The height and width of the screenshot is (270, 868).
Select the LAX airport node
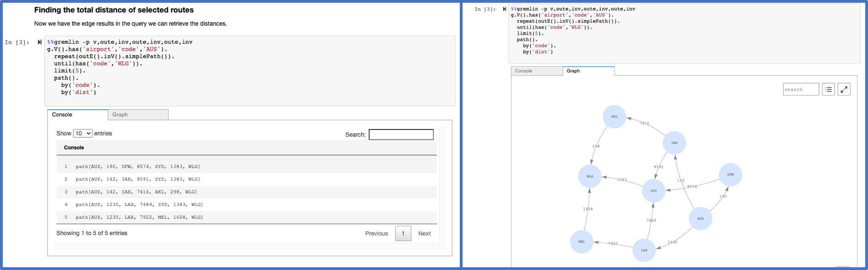(644, 250)
